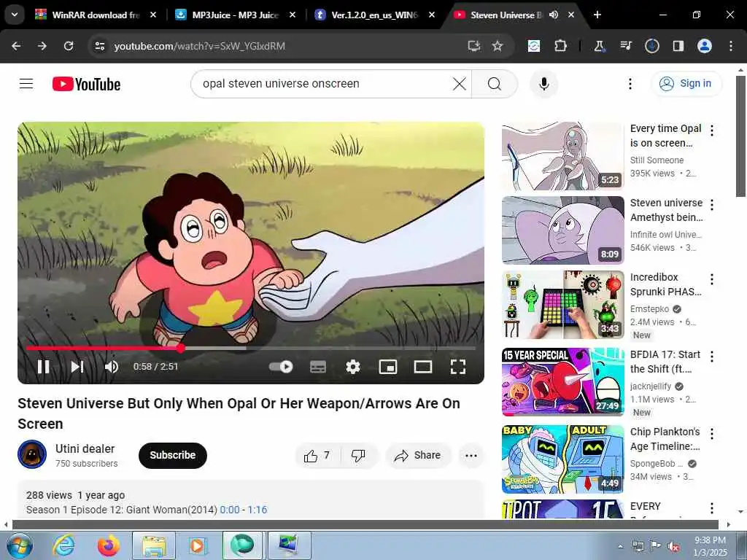Toggle the autoplay switch
747x560 pixels.
[x=281, y=367]
